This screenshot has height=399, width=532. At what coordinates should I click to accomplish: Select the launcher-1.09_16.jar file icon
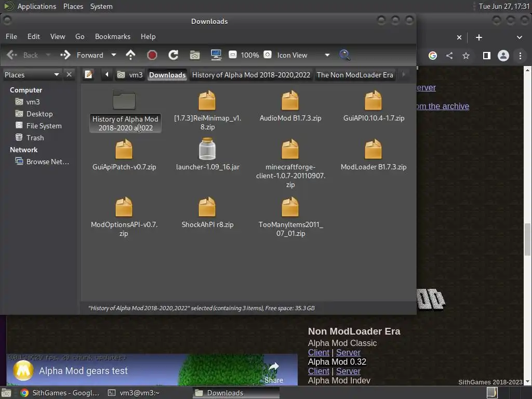point(207,149)
